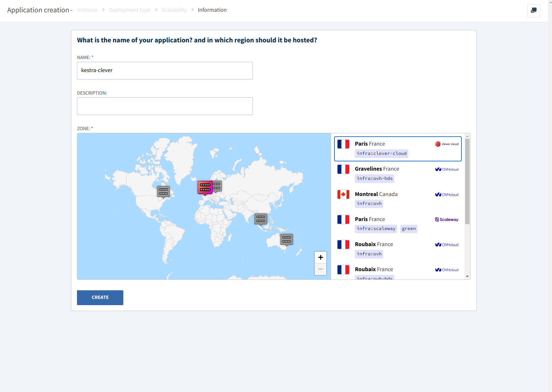The height and width of the screenshot is (392, 552).
Task: Select Paris France clever-cloud zone
Action: (x=397, y=149)
